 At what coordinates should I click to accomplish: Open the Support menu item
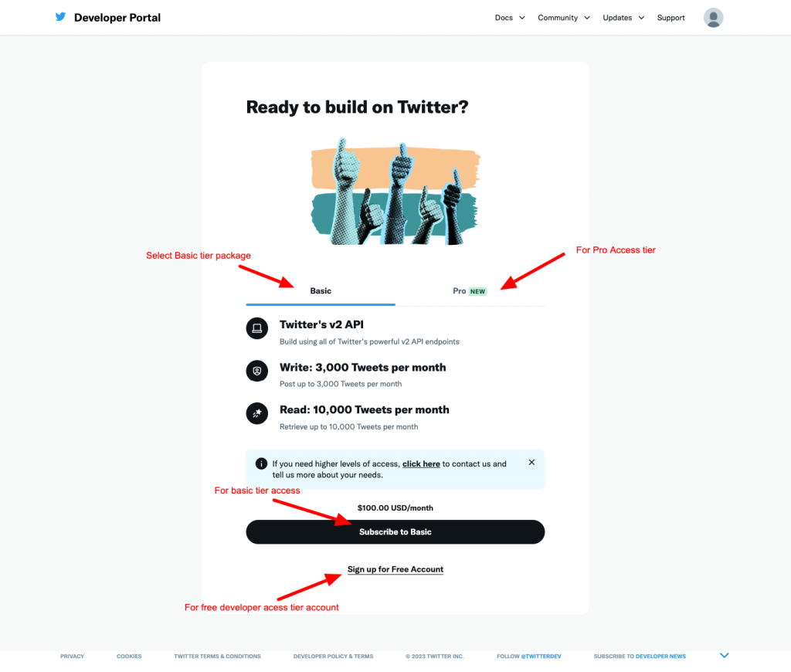pos(670,17)
